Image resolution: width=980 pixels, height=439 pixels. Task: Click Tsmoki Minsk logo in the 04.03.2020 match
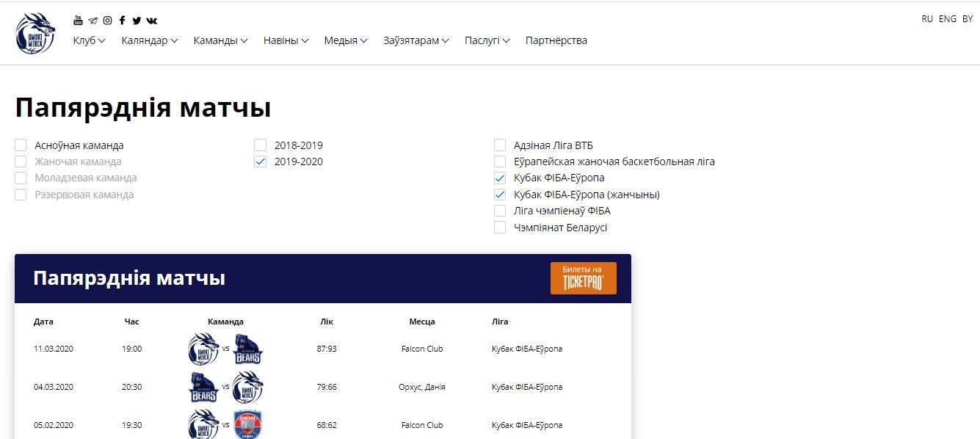(247, 387)
